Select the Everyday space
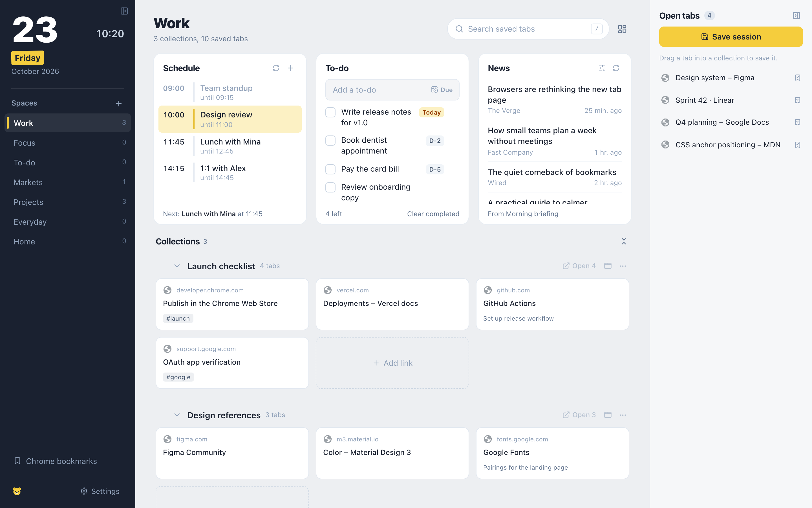The image size is (812, 508). (x=68, y=222)
